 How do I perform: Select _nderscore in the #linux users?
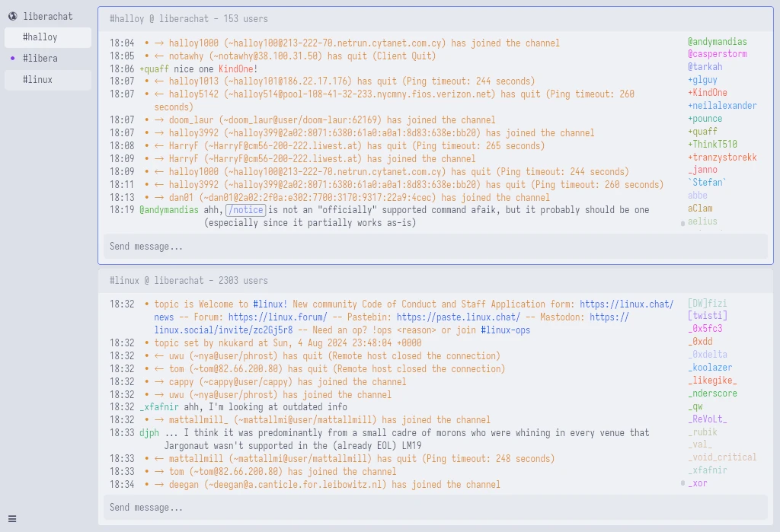(x=712, y=393)
